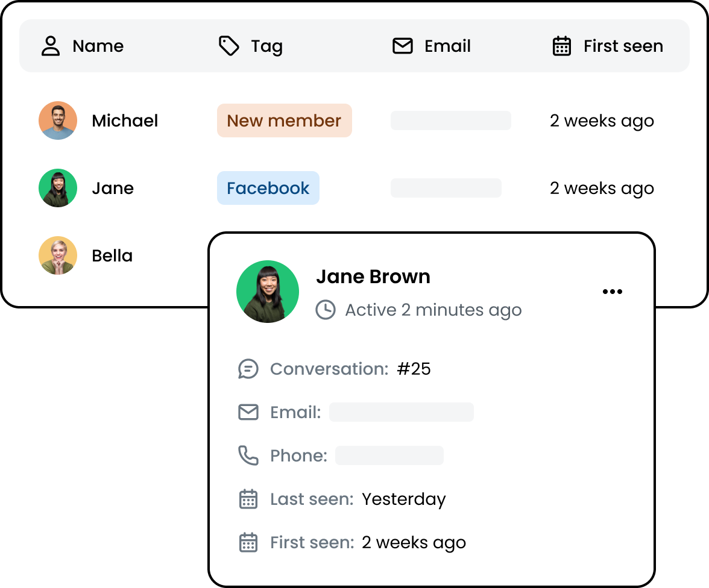Click the calendar icon beside First seen header

click(561, 46)
